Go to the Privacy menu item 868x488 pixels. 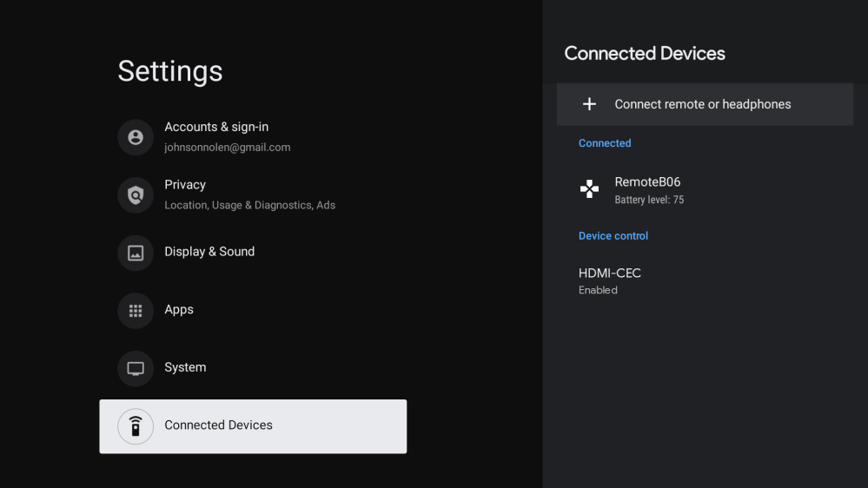tap(185, 185)
